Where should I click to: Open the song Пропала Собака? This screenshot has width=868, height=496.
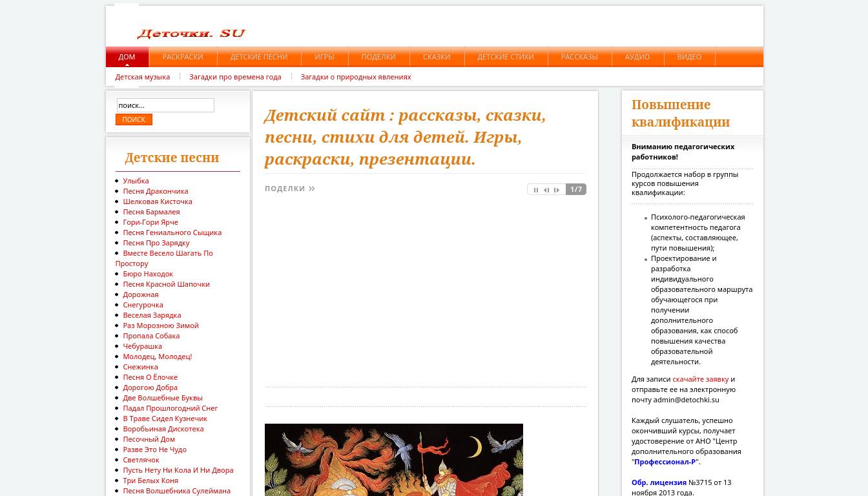coord(151,336)
